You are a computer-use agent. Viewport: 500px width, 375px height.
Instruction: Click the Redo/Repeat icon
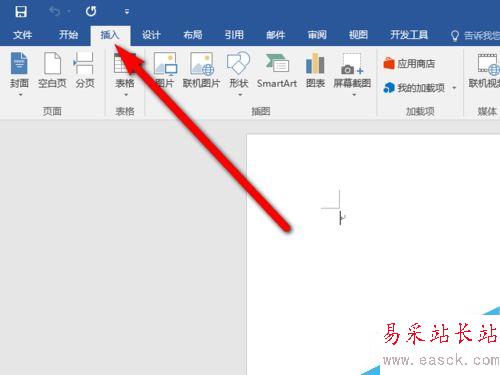[x=91, y=12]
